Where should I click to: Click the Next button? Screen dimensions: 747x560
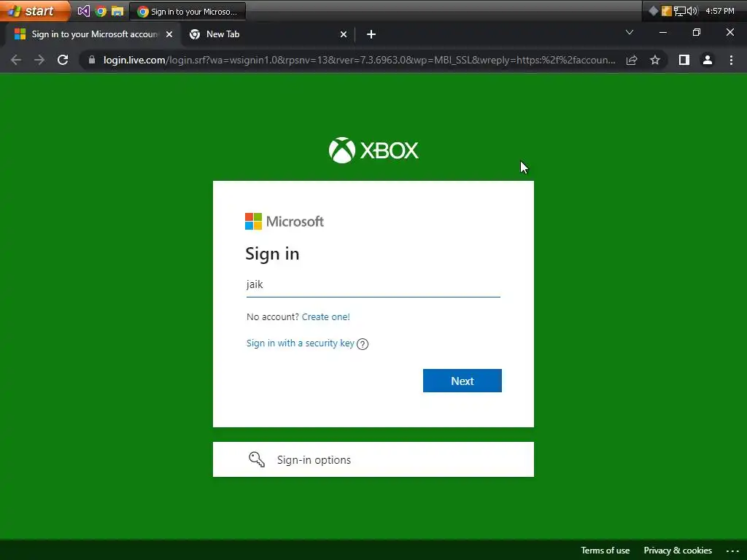462,381
